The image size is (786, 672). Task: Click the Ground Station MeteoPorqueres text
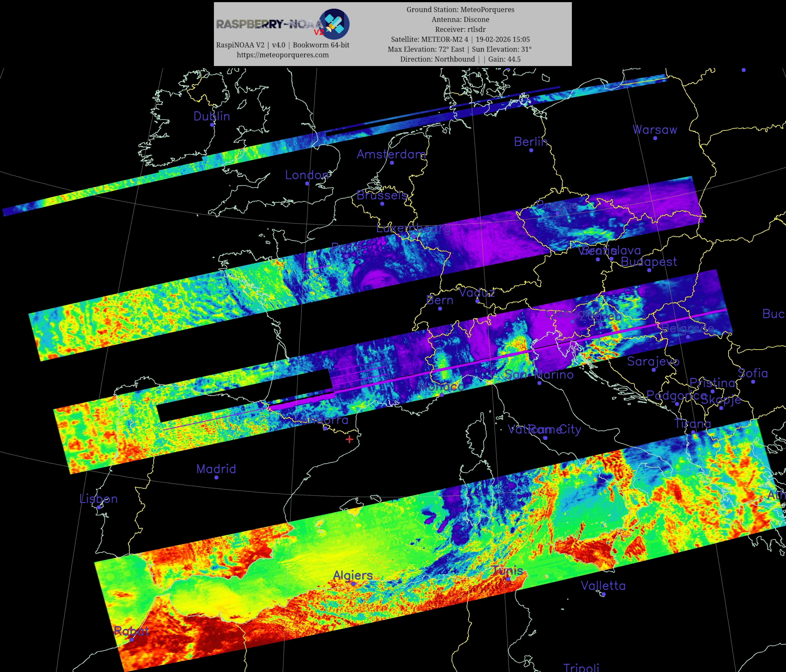tap(460, 9)
